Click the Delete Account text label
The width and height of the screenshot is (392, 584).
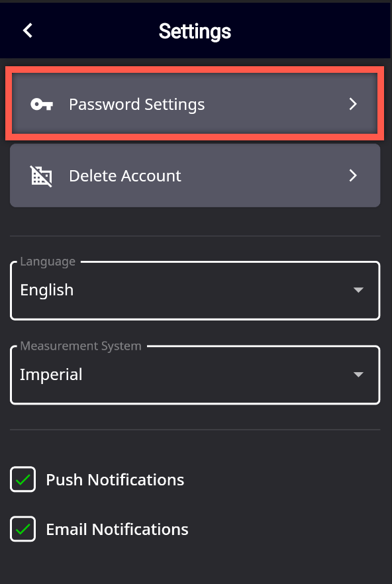[125, 176]
